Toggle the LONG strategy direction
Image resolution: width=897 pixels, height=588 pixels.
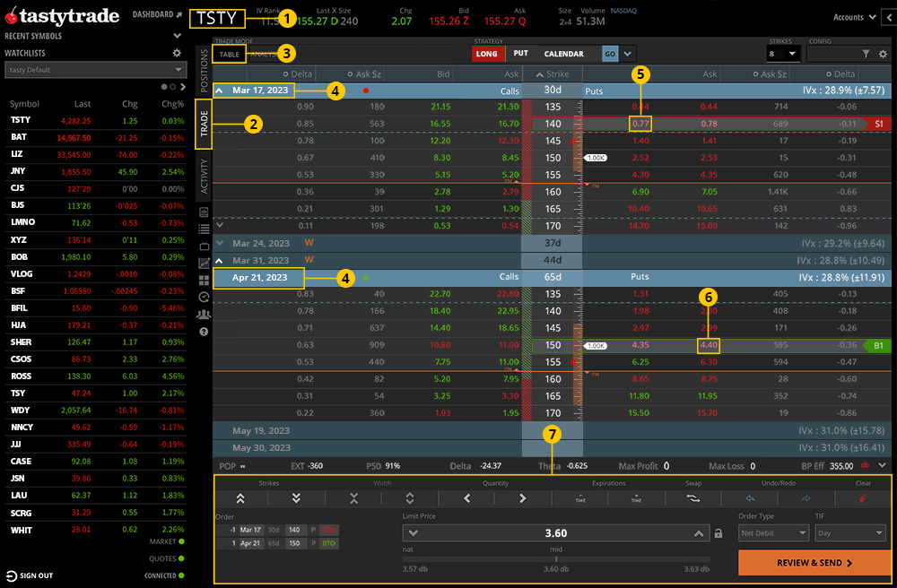486,54
